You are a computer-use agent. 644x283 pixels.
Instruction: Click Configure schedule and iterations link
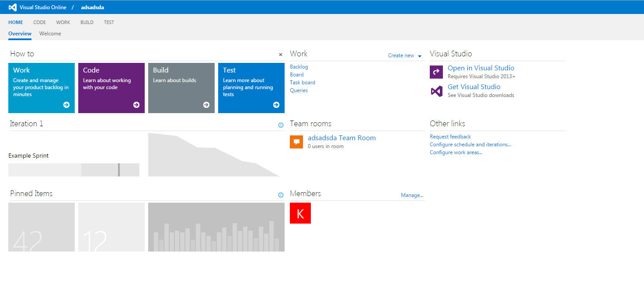coord(470,145)
